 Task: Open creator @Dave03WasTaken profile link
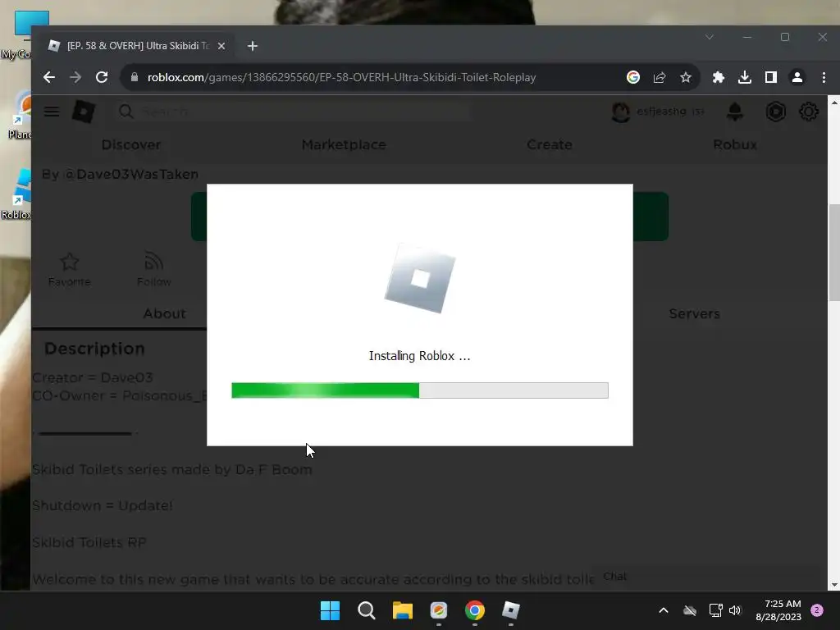pyautogui.click(x=131, y=174)
